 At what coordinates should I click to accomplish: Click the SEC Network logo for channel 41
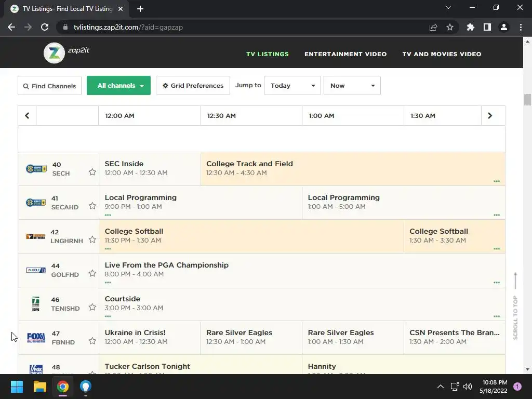36,203
